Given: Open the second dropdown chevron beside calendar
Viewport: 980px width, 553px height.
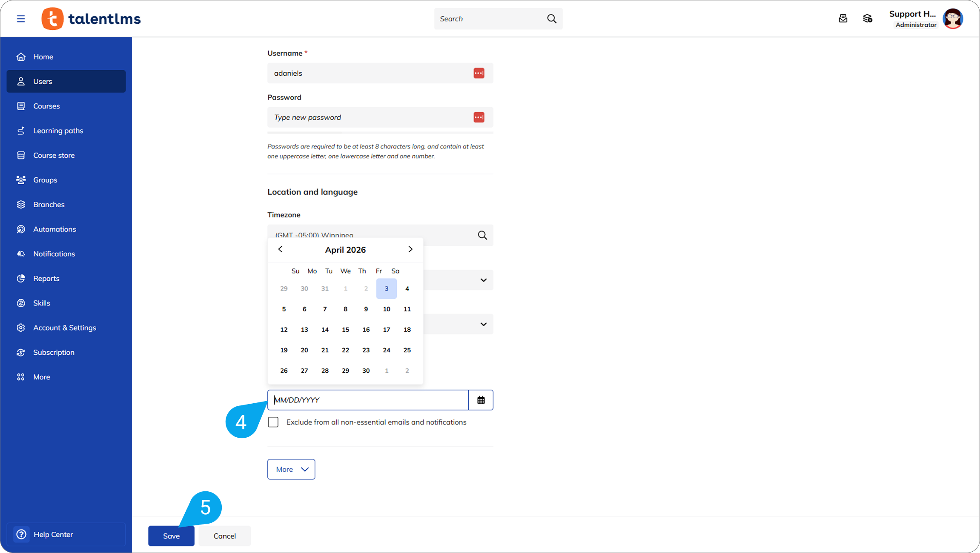Looking at the screenshot, I should click(x=483, y=324).
